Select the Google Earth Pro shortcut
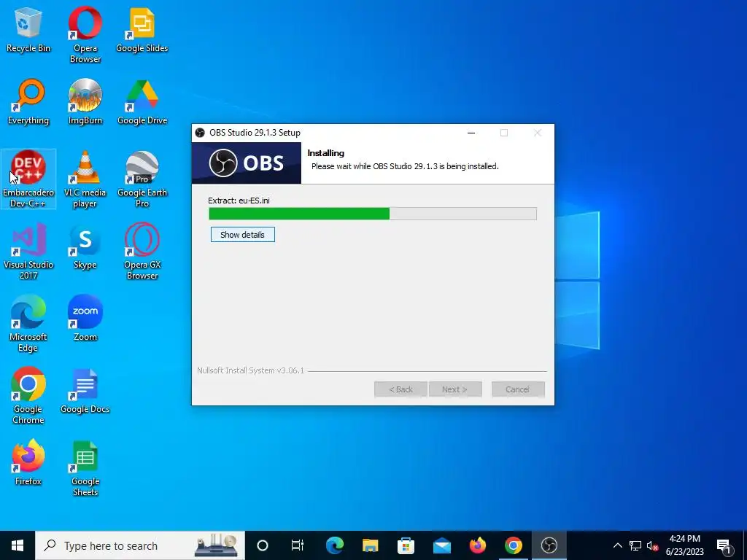Screen dimensions: 747x560 (142, 179)
